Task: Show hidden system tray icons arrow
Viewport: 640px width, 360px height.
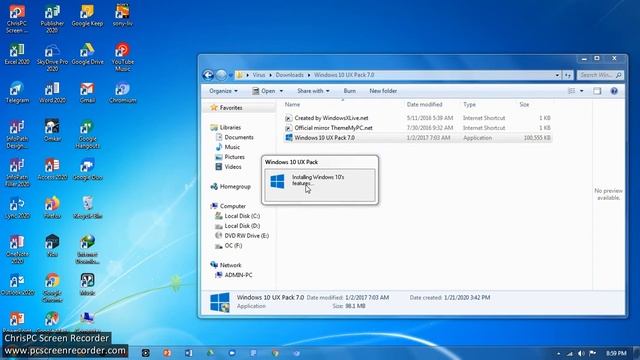Action: 558,353
